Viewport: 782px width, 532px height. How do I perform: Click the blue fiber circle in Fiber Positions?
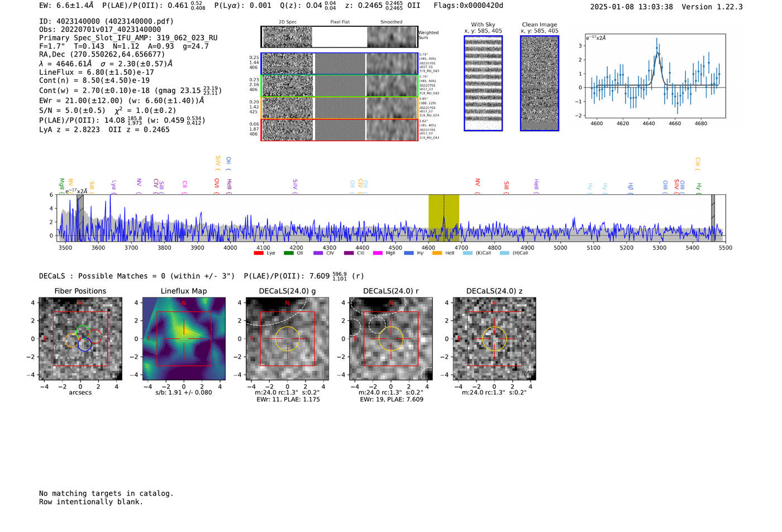coord(84,344)
